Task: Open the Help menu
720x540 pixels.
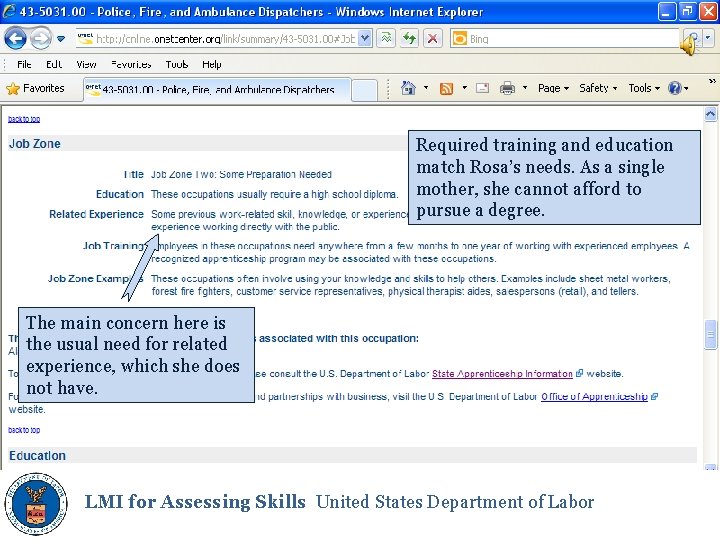Action: pos(212,64)
